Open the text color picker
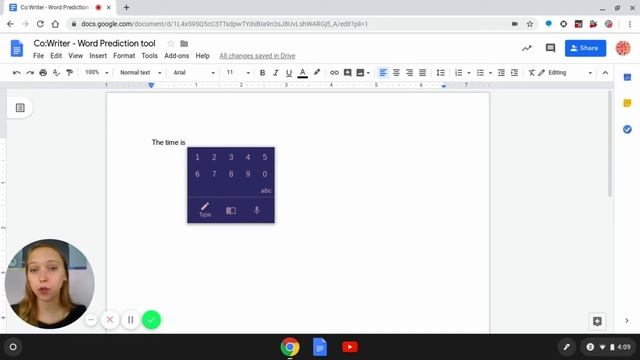The image size is (640, 360). pyautogui.click(x=302, y=73)
